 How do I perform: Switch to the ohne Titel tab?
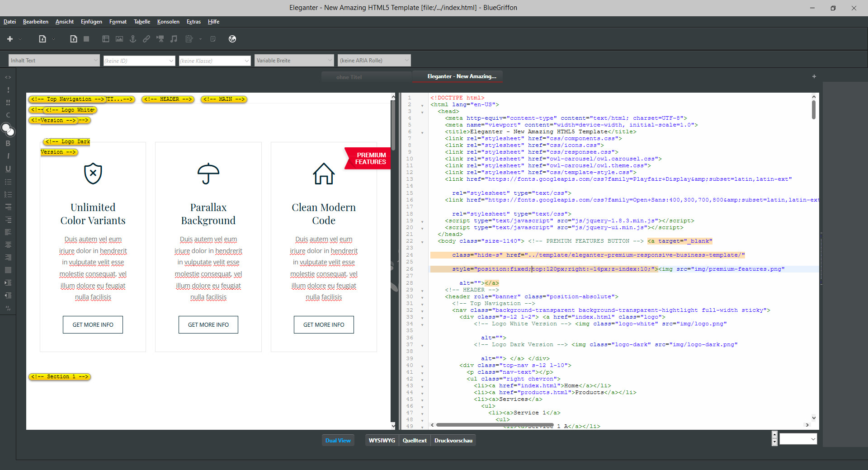[x=349, y=77]
